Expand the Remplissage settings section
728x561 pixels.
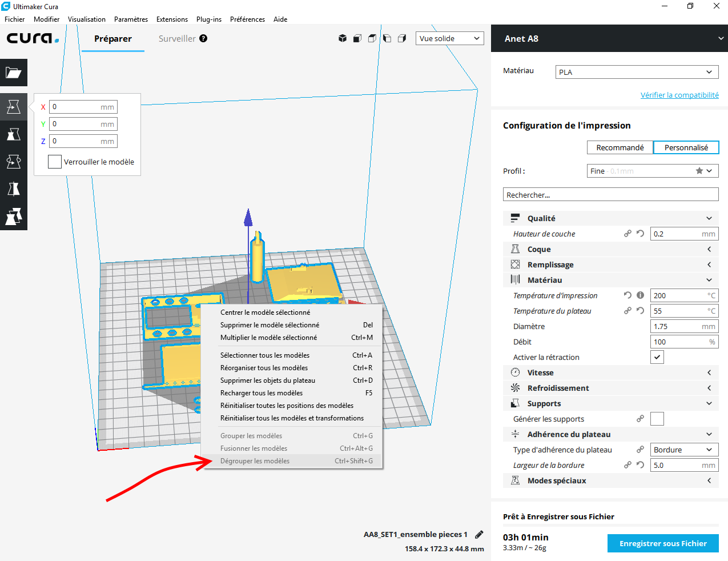point(610,265)
